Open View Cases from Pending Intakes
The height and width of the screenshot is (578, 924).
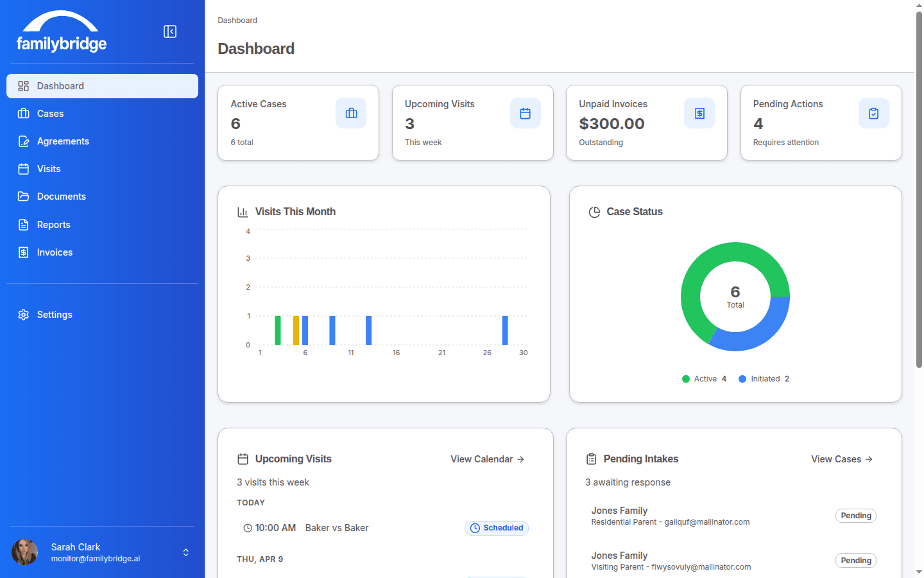(x=841, y=459)
